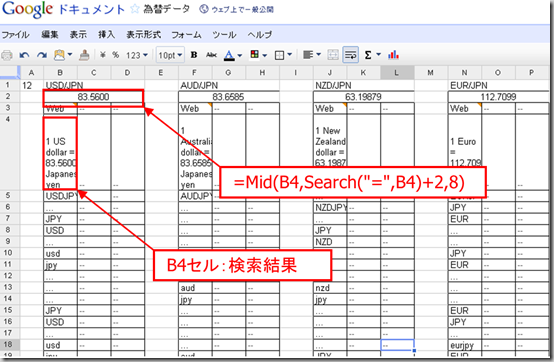Click the NZDJPY cell in row 6

(330, 208)
